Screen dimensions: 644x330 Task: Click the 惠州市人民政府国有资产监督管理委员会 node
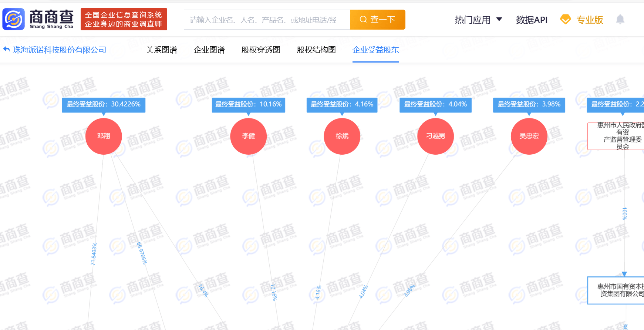pos(616,136)
